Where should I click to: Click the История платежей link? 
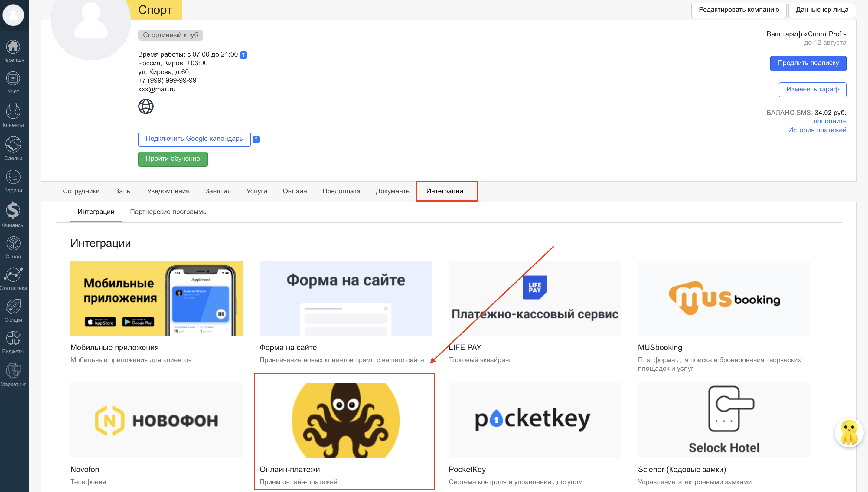coord(817,130)
